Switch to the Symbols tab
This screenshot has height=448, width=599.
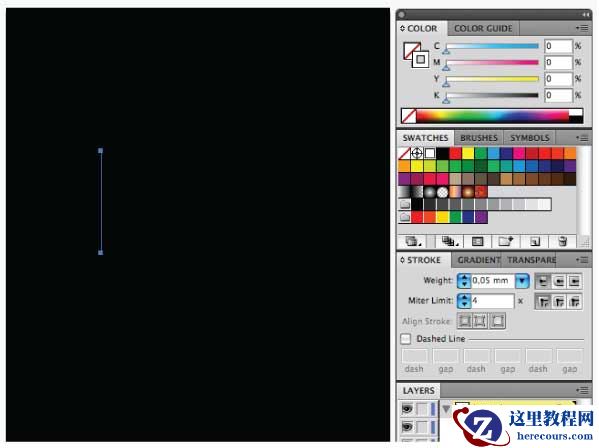[x=529, y=138]
